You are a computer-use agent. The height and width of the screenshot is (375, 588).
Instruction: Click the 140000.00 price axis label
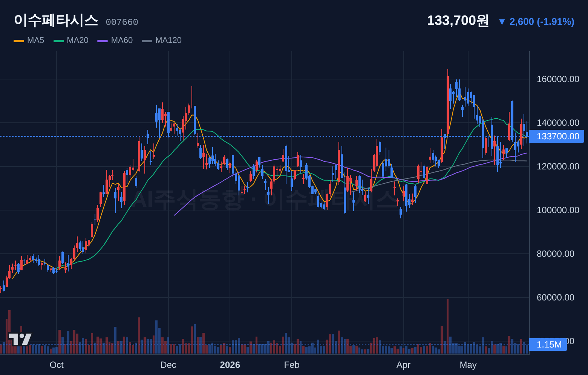click(558, 123)
